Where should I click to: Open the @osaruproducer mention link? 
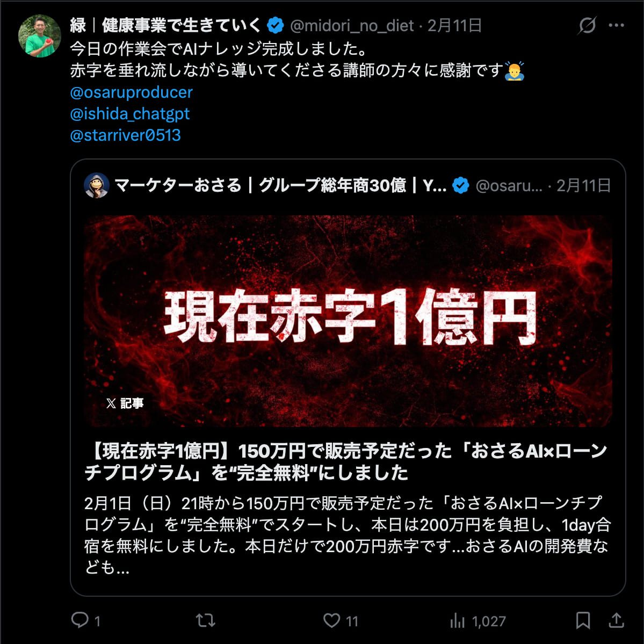pos(132,92)
